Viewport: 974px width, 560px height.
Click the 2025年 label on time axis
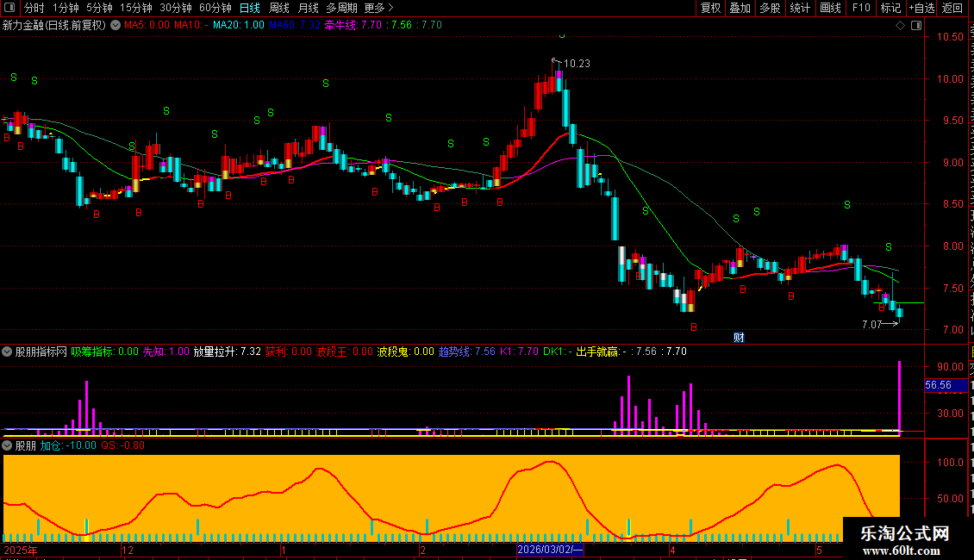click(21, 550)
